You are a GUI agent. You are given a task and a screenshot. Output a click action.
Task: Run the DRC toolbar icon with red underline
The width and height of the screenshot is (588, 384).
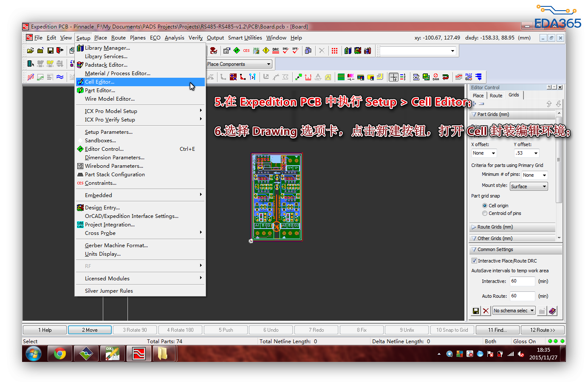point(276,51)
